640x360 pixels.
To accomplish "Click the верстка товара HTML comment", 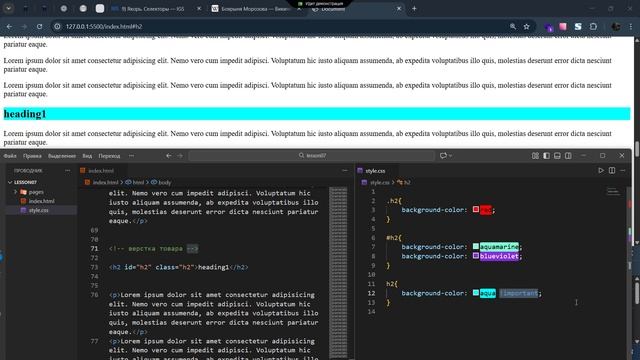I will 153,249.
